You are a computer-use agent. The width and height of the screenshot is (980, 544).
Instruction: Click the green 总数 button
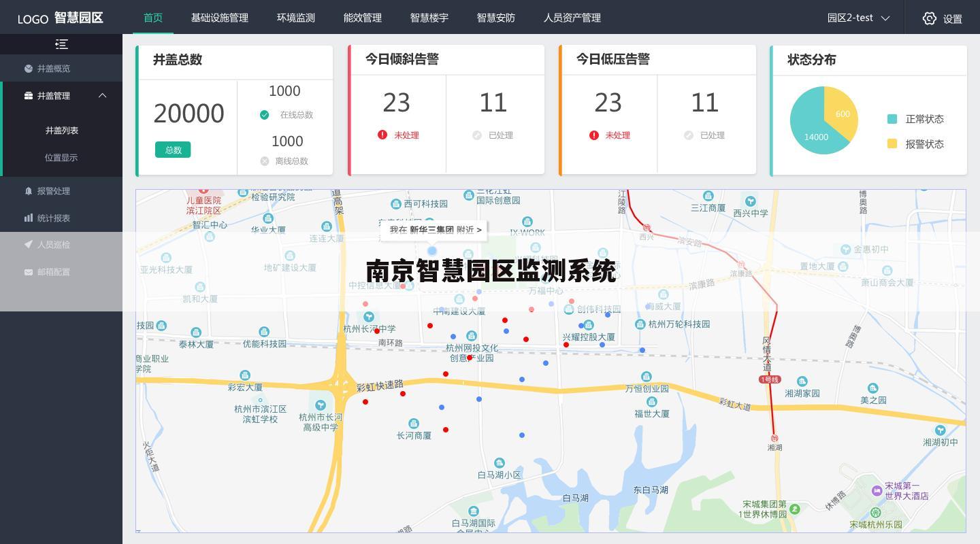[x=173, y=150]
